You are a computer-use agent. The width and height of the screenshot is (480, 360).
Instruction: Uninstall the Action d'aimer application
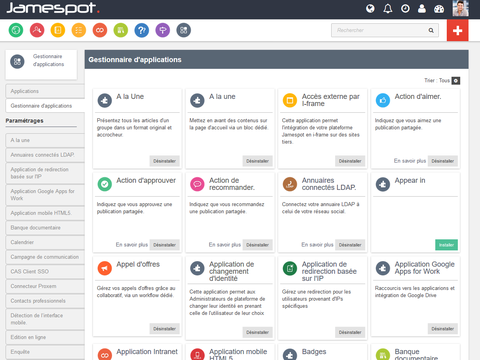[x=443, y=161]
